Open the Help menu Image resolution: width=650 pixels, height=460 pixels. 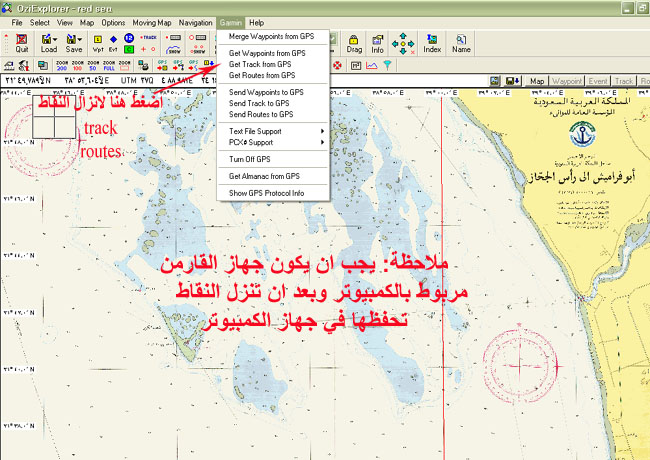256,23
